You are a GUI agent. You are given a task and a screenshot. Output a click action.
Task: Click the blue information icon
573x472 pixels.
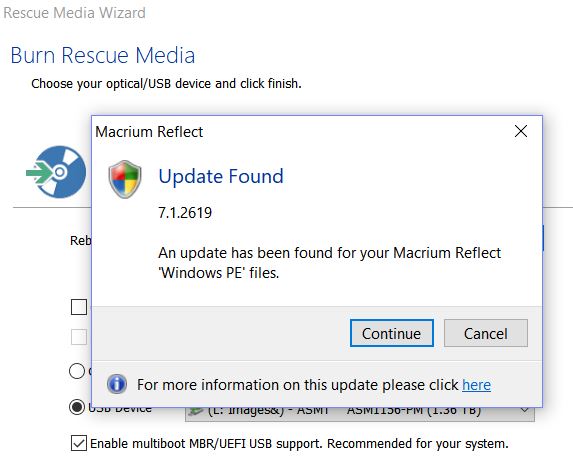(x=117, y=384)
